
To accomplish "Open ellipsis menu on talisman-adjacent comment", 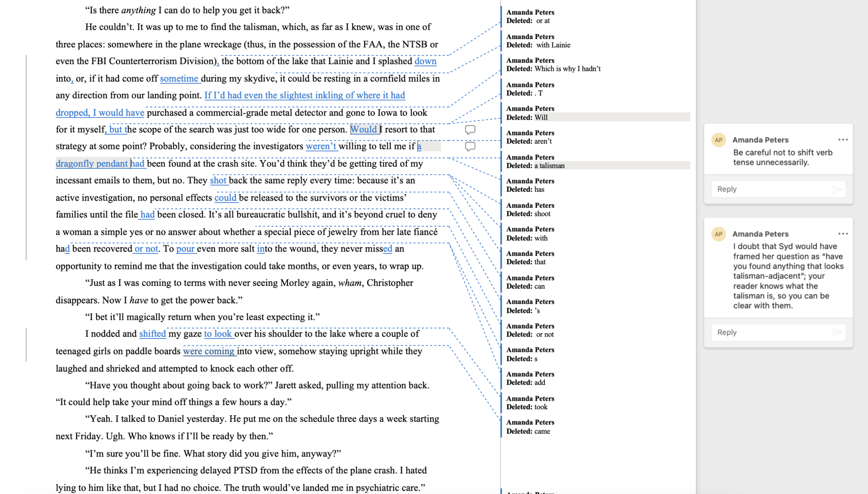I will 843,234.
